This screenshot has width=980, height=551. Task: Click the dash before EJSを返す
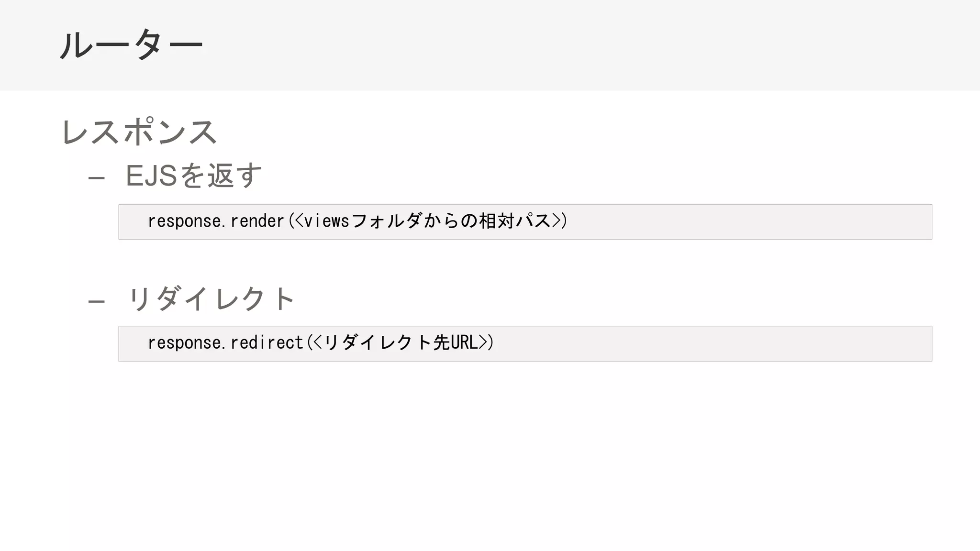click(96, 178)
